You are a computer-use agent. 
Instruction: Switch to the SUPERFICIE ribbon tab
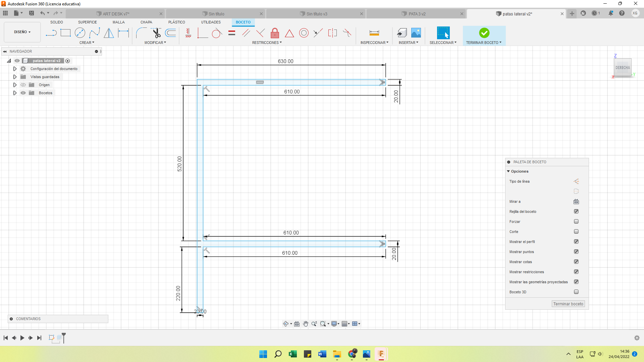click(x=87, y=22)
